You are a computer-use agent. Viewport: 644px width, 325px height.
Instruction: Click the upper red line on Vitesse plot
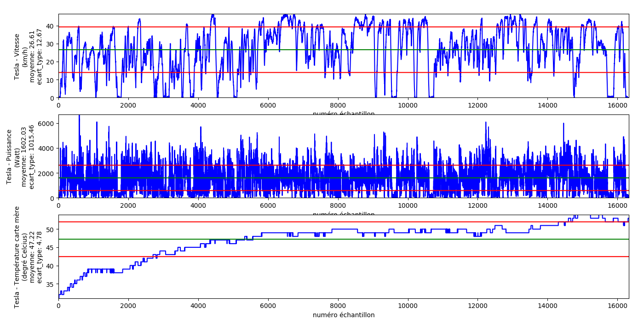pyautogui.click(x=344, y=27)
